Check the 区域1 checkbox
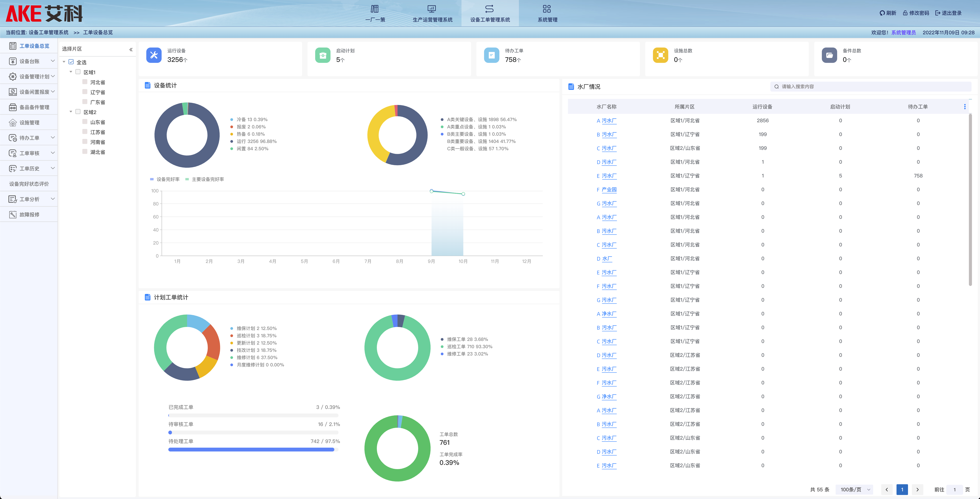This screenshot has height=499, width=980. (78, 72)
